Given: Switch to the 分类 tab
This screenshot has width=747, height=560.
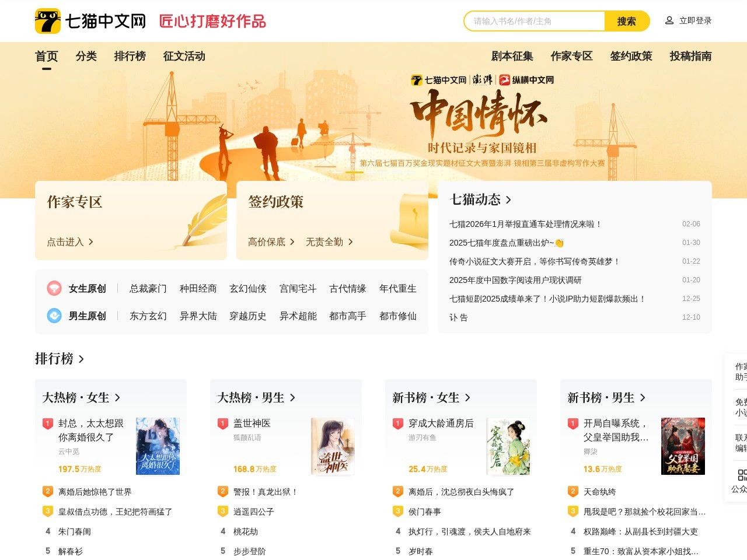Looking at the screenshot, I should [x=86, y=56].
